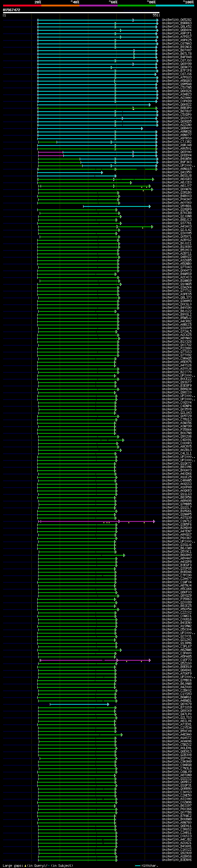Select hit label UniRef100_B6G8H3
The height and width of the screenshot is (868, 197).
(177, 555)
